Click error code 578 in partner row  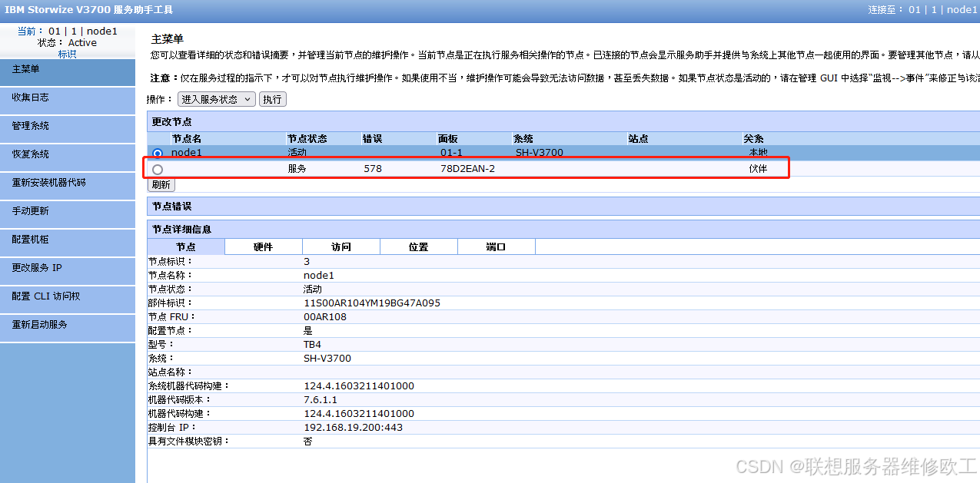(373, 168)
